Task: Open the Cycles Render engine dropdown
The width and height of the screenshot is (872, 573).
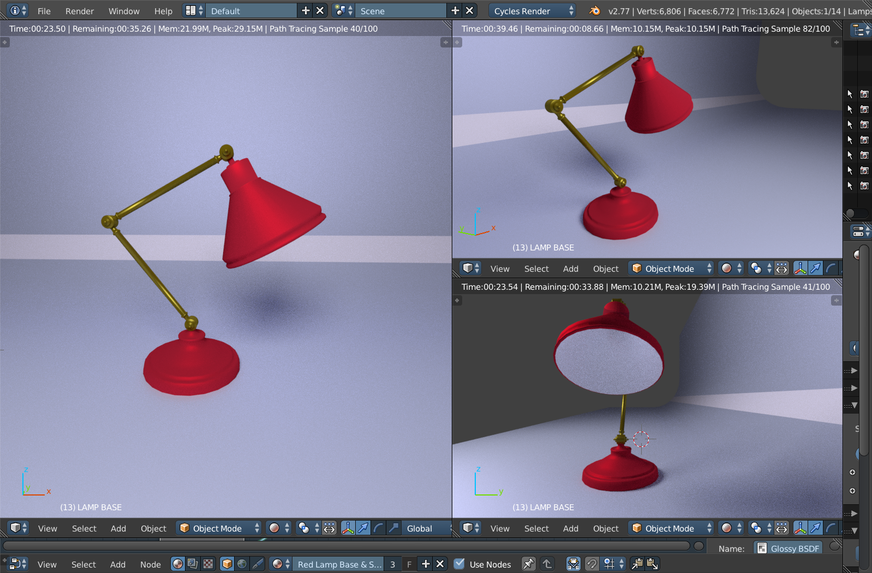Action: [x=533, y=10]
